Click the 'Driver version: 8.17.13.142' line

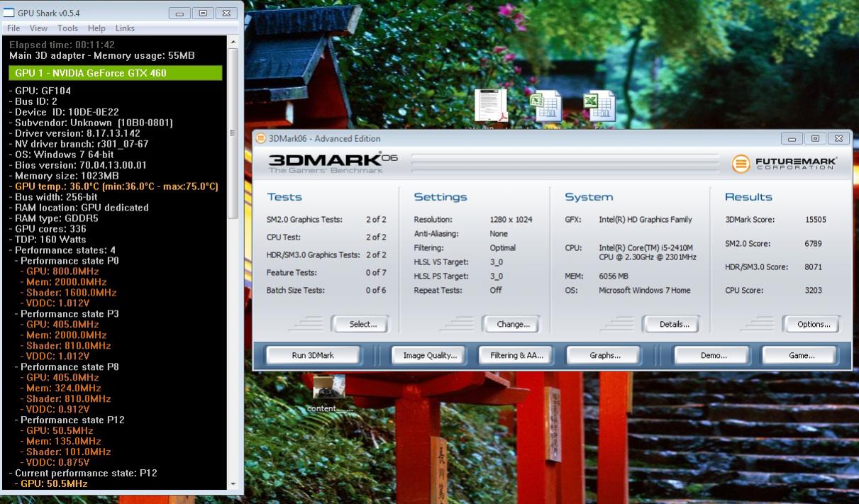point(74,133)
